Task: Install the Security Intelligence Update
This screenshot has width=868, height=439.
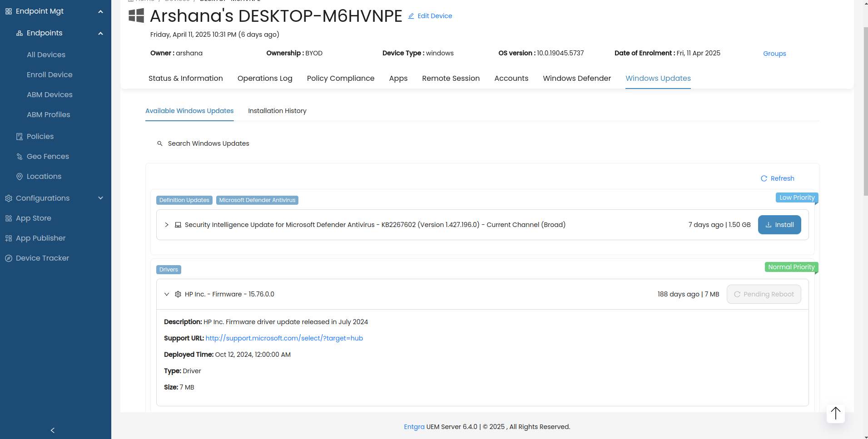Action: point(779,225)
